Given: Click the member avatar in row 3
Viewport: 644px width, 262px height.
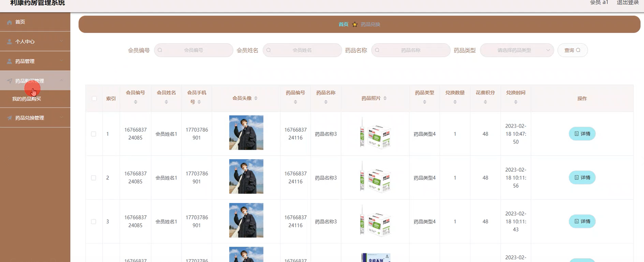Looking at the screenshot, I should [x=246, y=220].
